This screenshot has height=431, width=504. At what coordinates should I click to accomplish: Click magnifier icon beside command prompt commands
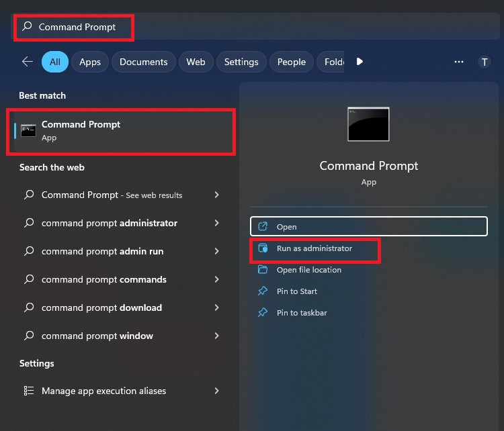click(x=29, y=279)
